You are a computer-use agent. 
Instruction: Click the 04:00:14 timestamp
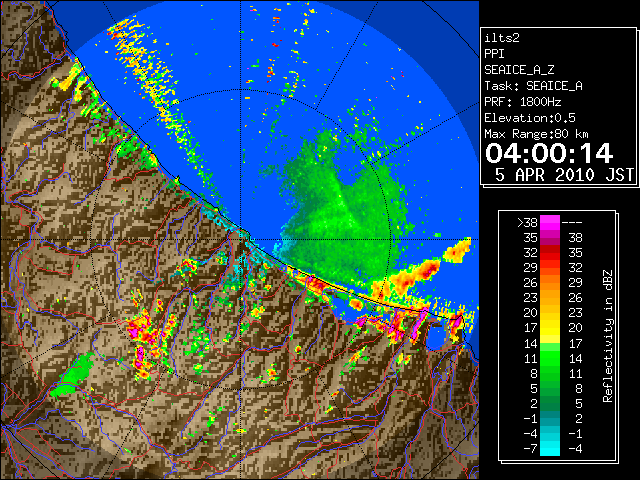(549, 153)
